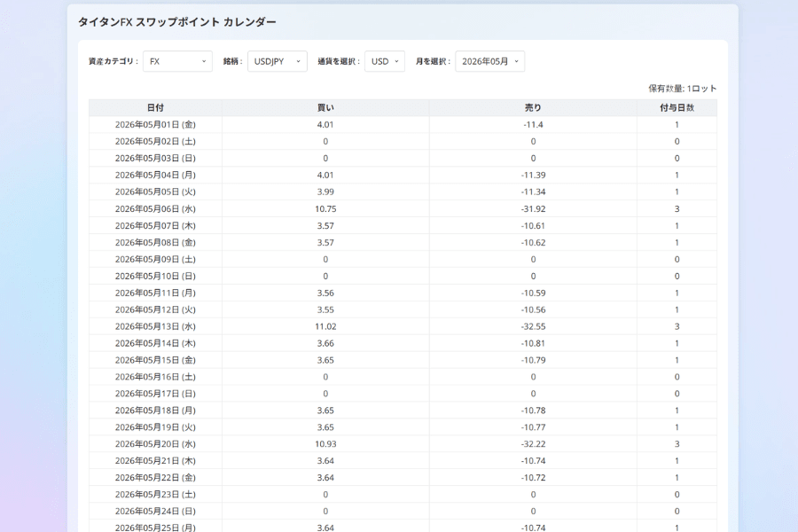Click the 保有数量: 1ロット label
The height and width of the screenshot is (532, 798).
point(683,89)
